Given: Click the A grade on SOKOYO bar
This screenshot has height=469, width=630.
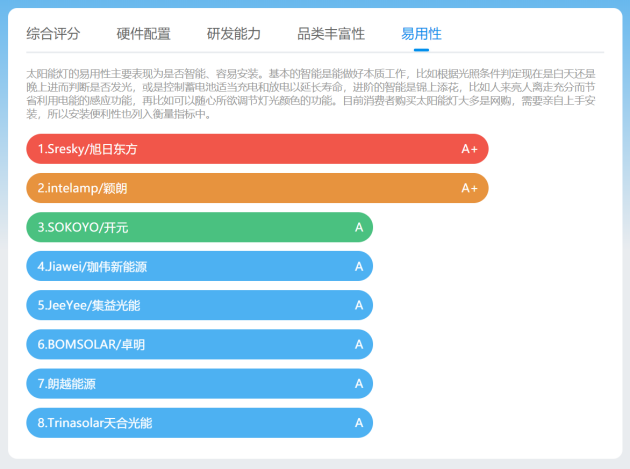Looking at the screenshot, I should tap(359, 227).
